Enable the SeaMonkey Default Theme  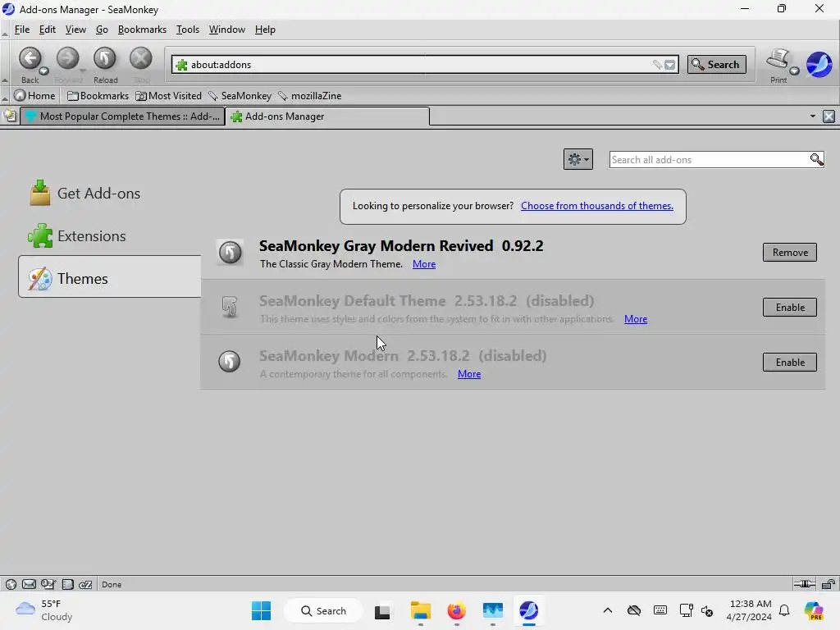coord(790,308)
